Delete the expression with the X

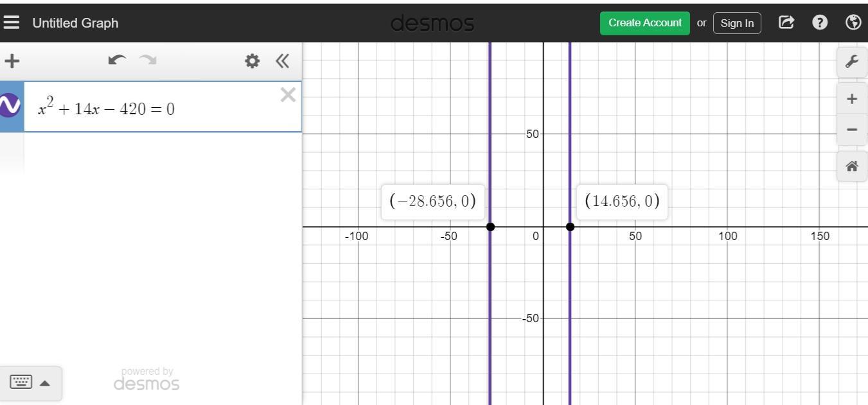tap(288, 95)
